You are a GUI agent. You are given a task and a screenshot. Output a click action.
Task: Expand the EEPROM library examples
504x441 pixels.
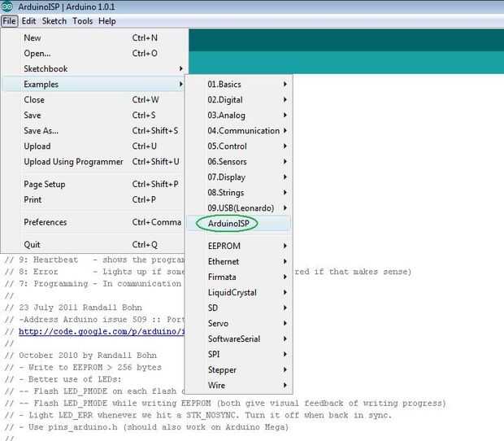point(239,246)
